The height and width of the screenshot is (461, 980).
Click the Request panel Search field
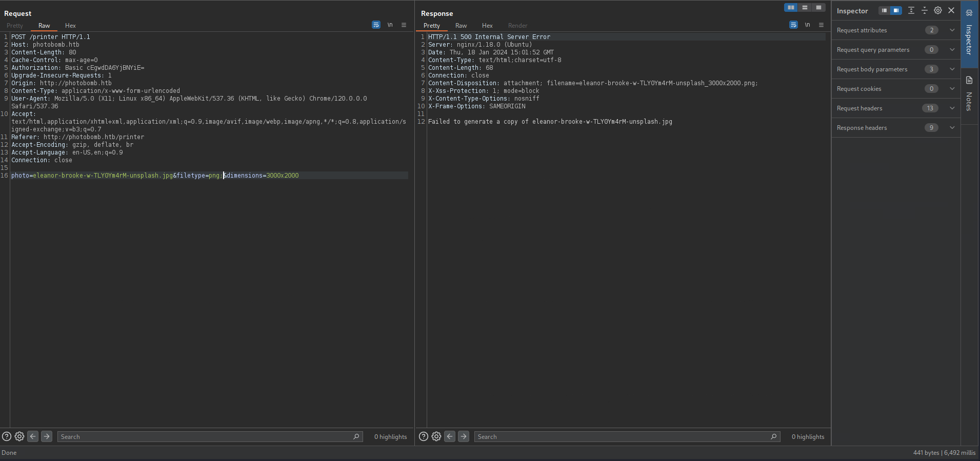(x=210, y=437)
